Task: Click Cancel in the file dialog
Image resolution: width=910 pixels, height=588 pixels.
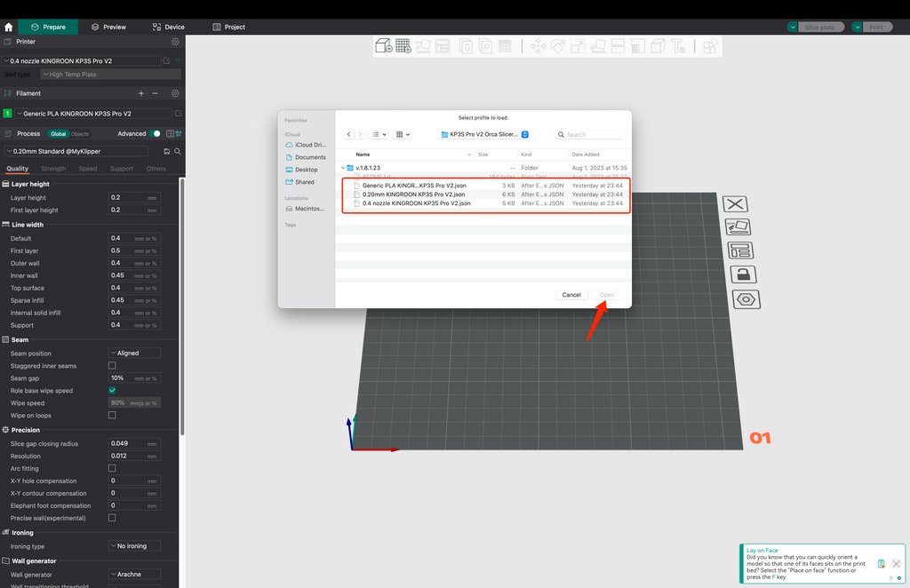Action: [571, 295]
